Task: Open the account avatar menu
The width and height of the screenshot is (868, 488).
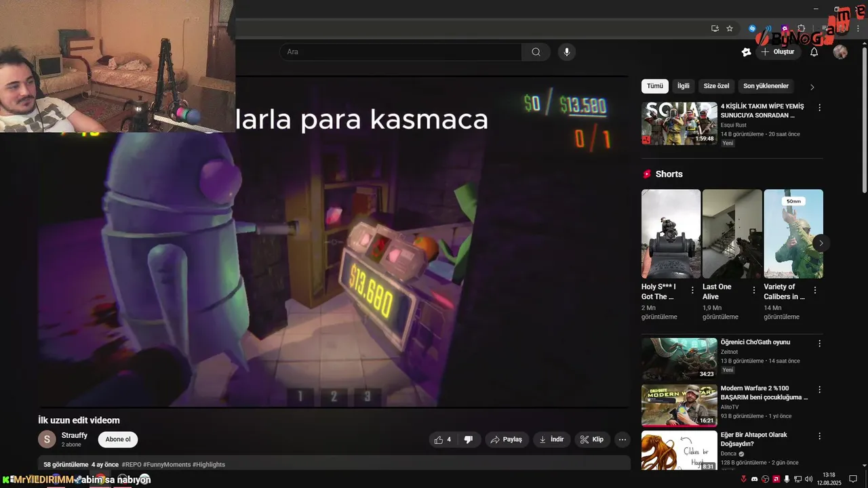Action: (840, 52)
